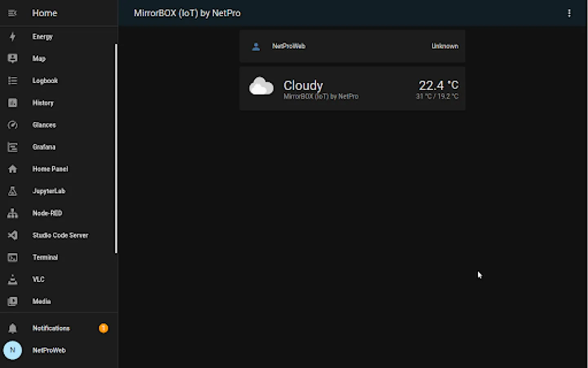Click the Home title in sidebar header
This screenshot has width=588, height=368.
[45, 13]
